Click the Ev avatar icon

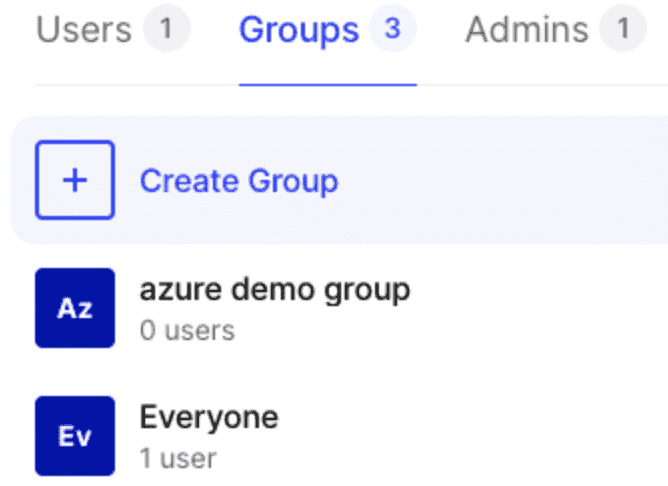75,436
